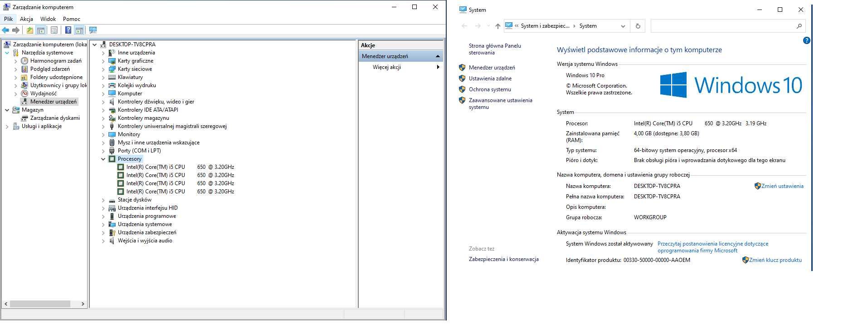Image resolution: width=868 pixels, height=330 pixels.
Task: Collapse the Procesory node
Action: tap(103, 159)
